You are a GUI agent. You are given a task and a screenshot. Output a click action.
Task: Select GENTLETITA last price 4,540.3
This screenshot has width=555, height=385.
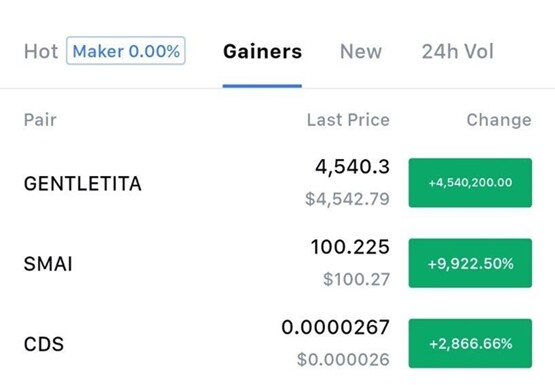point(352,167)
